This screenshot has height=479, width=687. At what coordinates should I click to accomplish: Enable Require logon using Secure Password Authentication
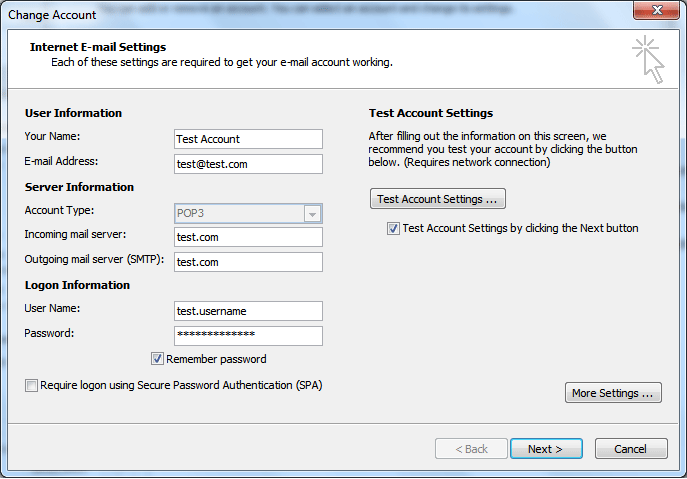[32, 385]
